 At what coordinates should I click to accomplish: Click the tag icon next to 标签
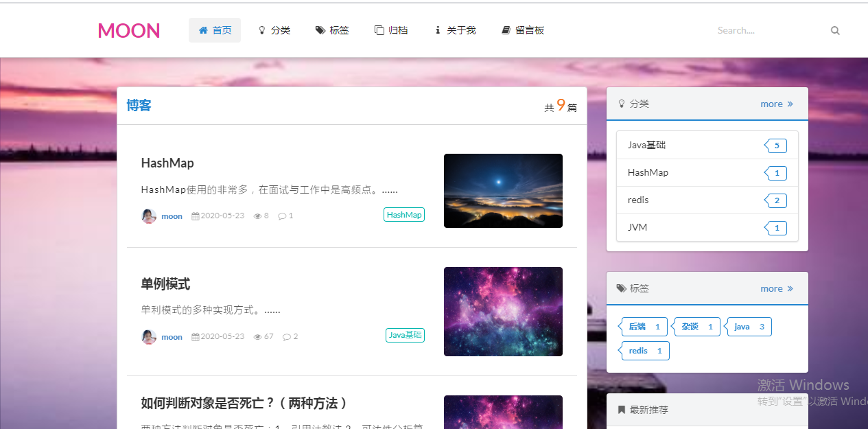[x=318, y=30]
